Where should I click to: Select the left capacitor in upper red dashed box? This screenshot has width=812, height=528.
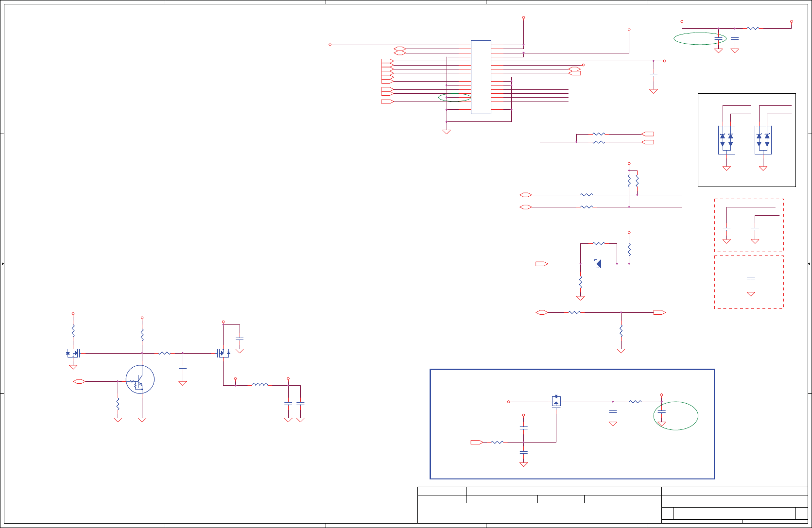click(x=726, y=228)
